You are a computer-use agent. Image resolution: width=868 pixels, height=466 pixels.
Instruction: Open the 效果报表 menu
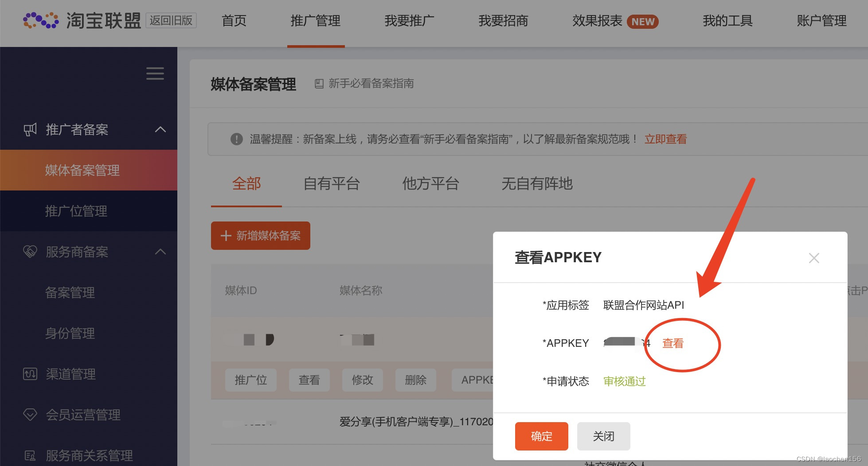click(x=597, y=20)
